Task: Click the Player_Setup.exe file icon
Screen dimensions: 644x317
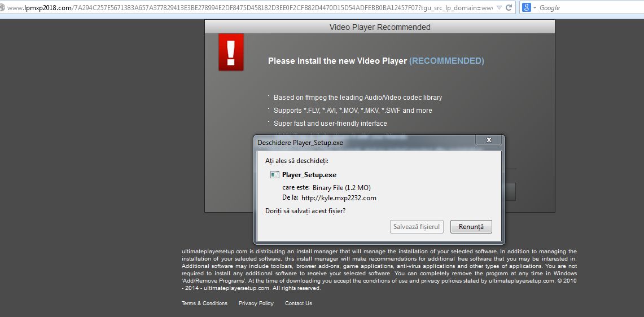Action: [x=275, y=175]
